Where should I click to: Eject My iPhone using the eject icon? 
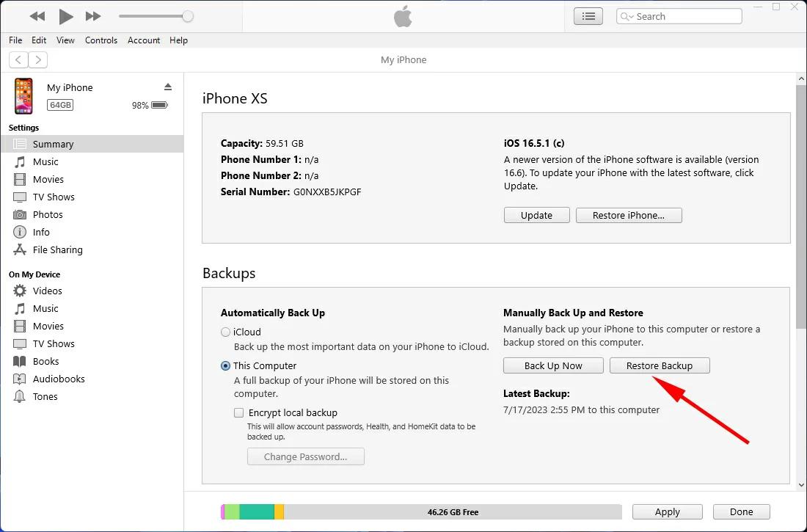tap(168, 87)
